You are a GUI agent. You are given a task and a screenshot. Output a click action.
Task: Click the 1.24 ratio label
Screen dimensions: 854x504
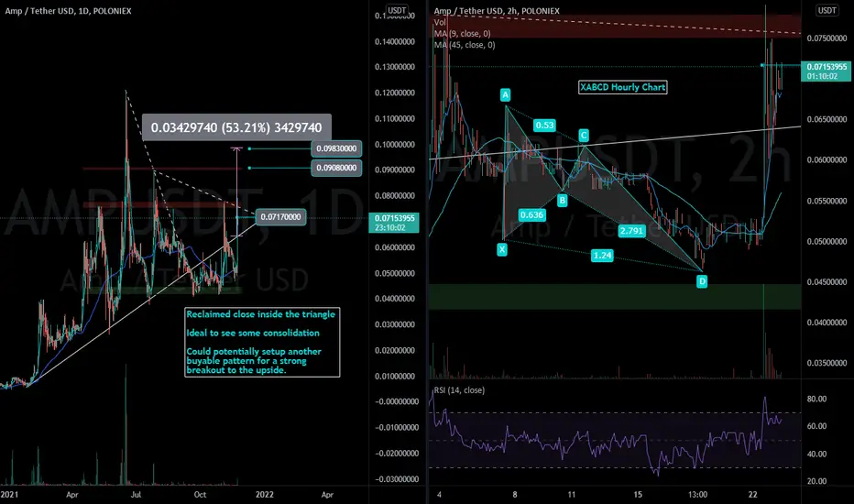pyautogui.click(x=602, y=255)
